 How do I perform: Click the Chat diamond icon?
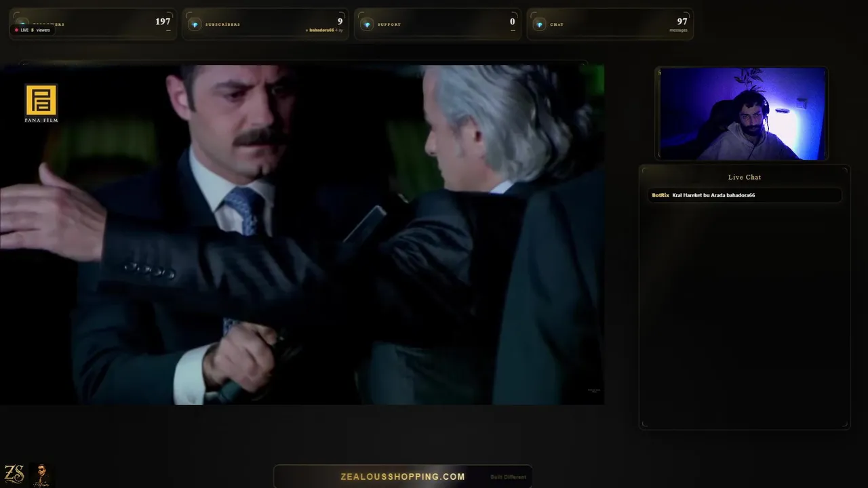(x=539, y=24)
